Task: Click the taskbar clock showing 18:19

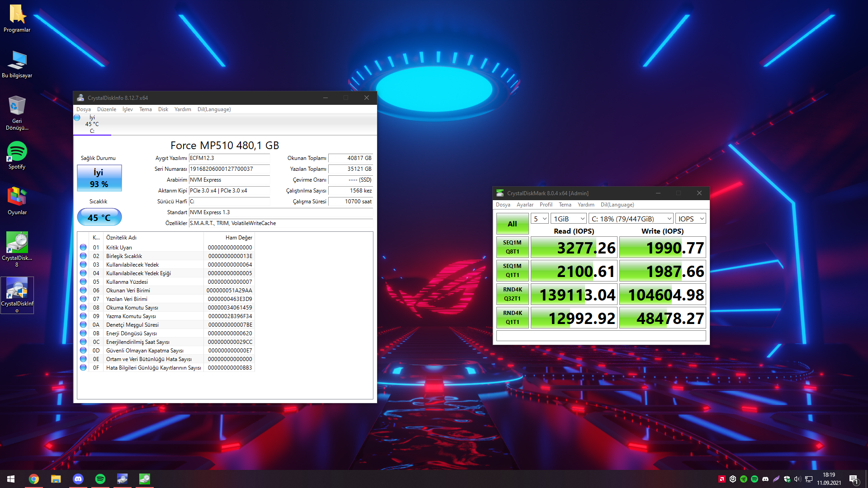Action: (829, 479)
